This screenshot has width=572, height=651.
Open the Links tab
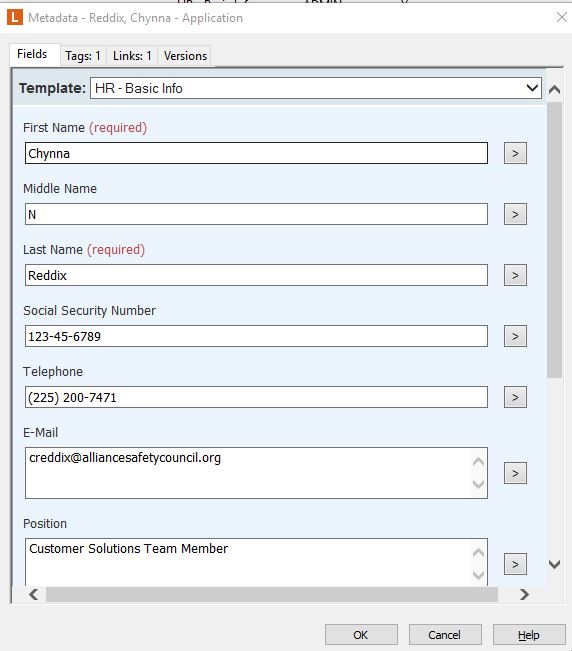(132, 56)
